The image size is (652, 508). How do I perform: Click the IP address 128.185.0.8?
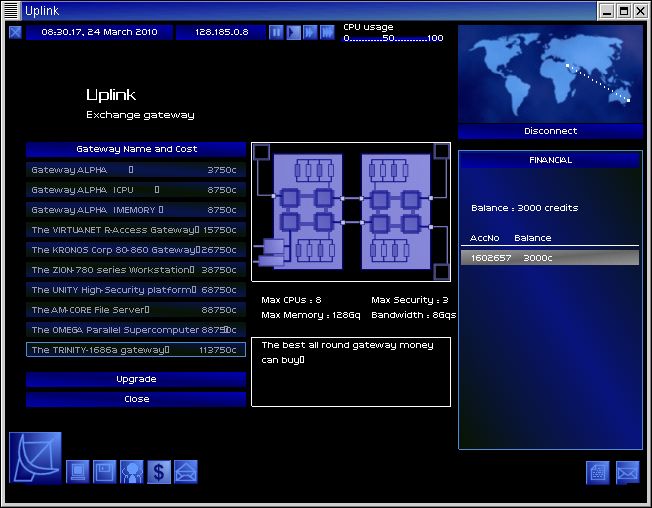pyautogui.click(x=221, y=32)
